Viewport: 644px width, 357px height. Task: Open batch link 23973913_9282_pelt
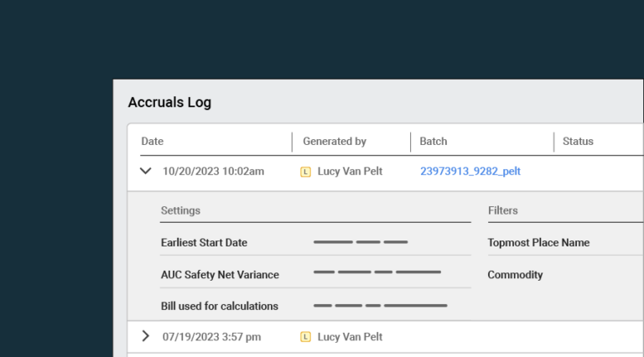pos(470,171)
